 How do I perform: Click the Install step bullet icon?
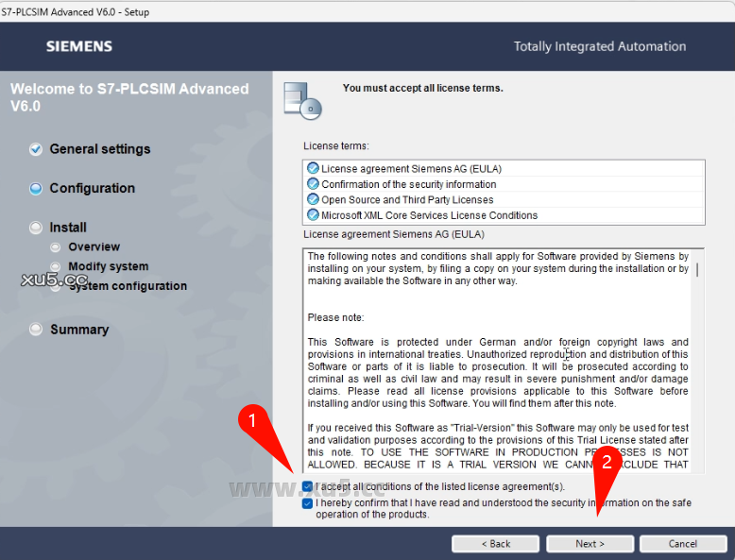coord(36,228)
